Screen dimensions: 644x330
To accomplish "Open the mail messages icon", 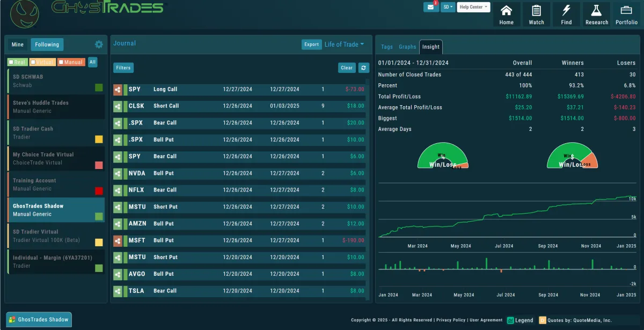I will (431, 7).
